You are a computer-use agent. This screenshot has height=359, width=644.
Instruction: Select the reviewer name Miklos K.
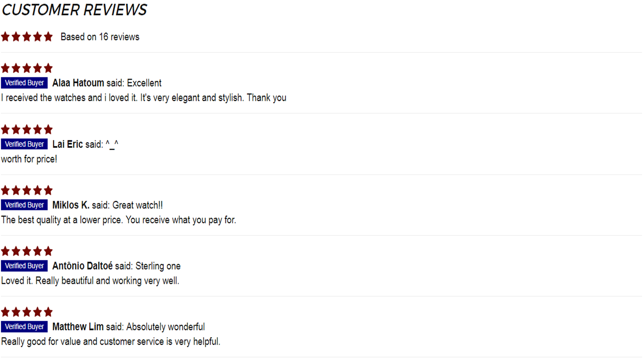point(71,205)
